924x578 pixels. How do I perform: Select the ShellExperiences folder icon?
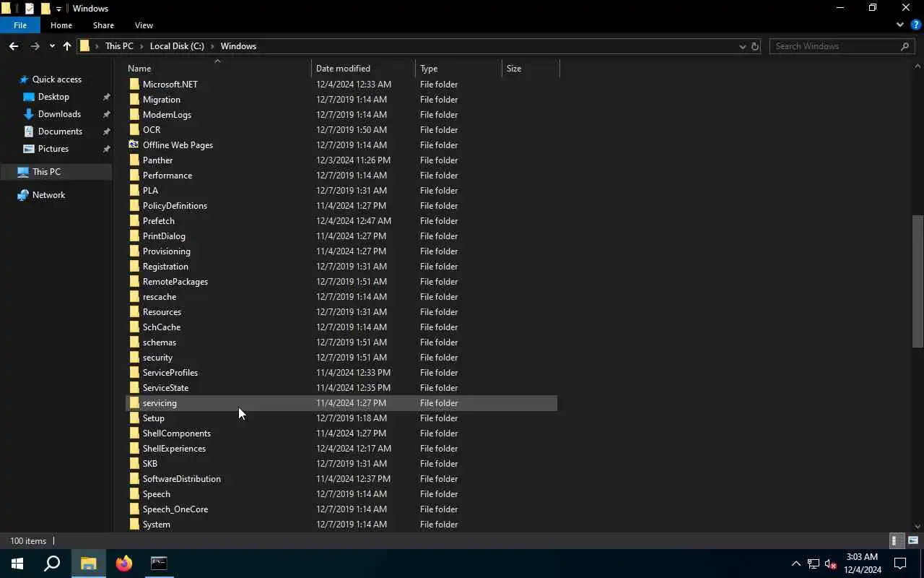[134, 449]
